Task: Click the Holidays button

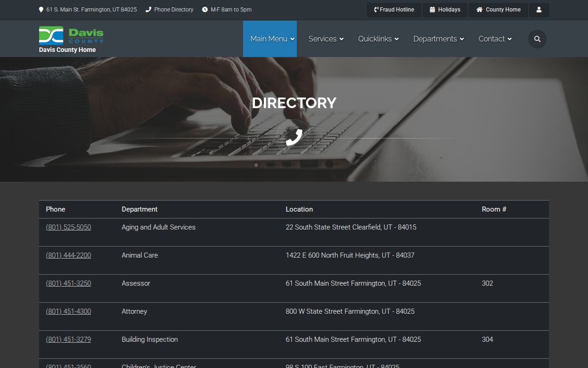Action: coord(445,10)
